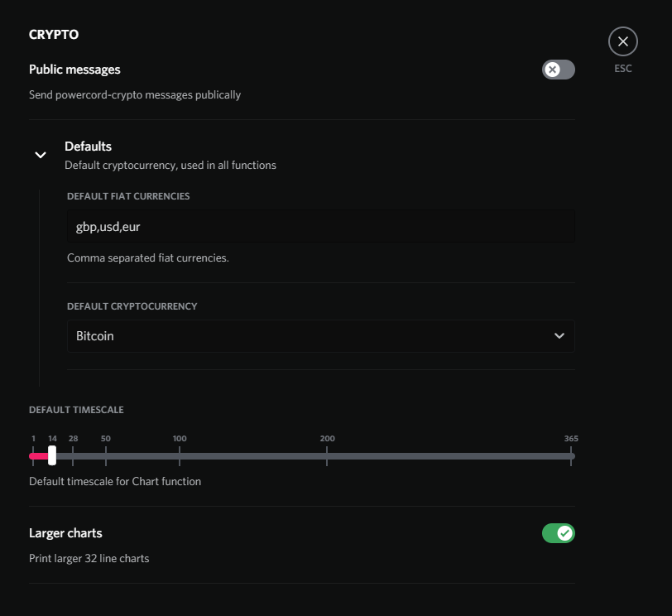
Task: Click inside the gbp,usd,eur fiat currencies field
Action: [320, 226]
